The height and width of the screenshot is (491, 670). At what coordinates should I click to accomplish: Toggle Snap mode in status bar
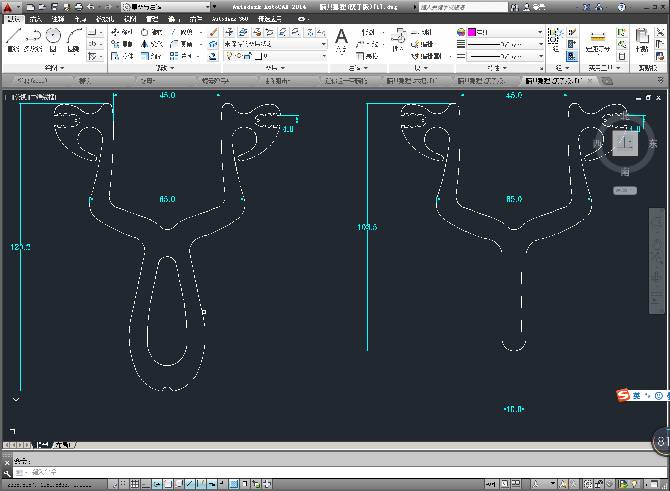pos(123,484)
